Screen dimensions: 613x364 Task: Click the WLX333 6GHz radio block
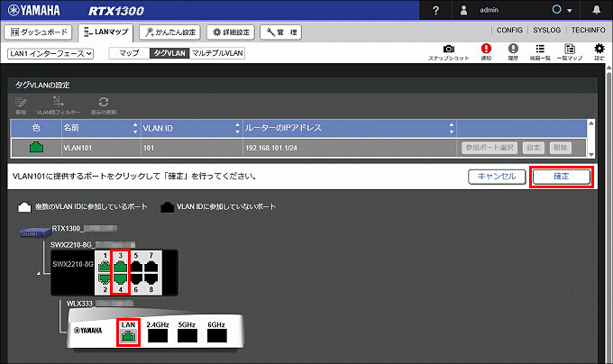point(217,336)
